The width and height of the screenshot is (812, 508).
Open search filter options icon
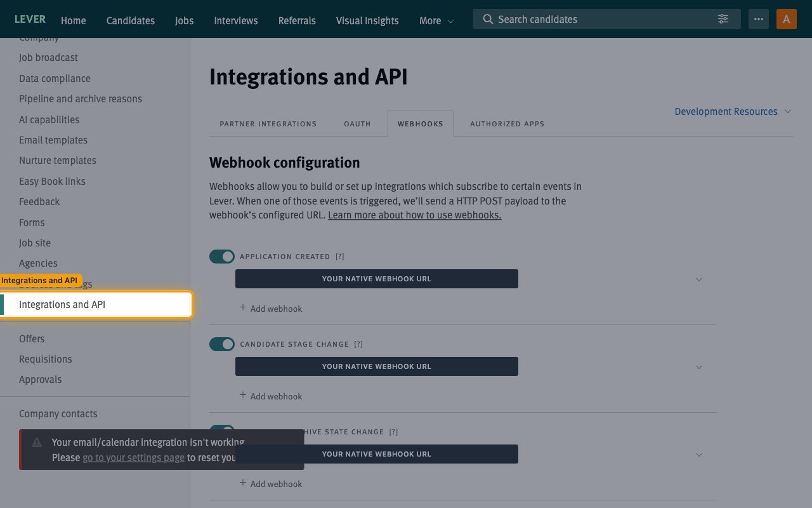(x=723, y=19)
